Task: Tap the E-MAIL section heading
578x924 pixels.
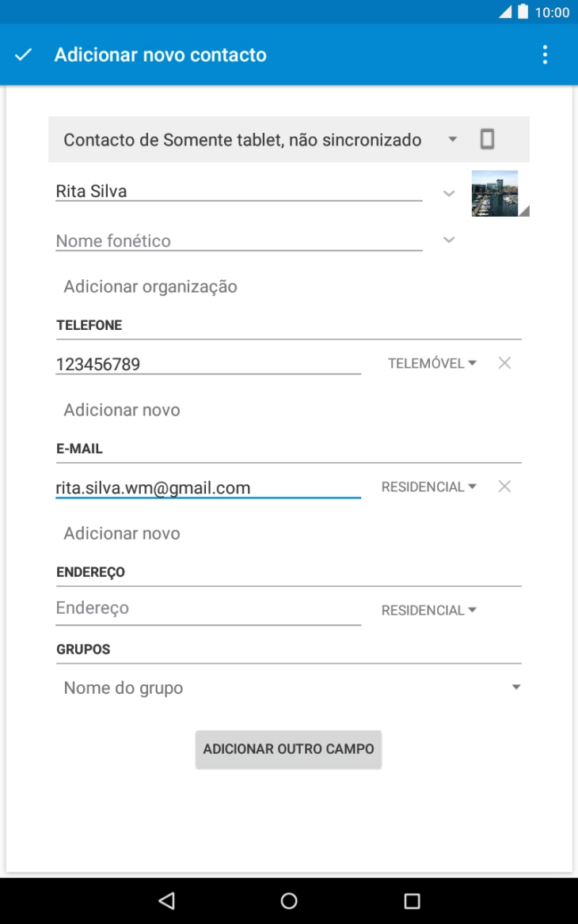Action: (x=80, y=449)
